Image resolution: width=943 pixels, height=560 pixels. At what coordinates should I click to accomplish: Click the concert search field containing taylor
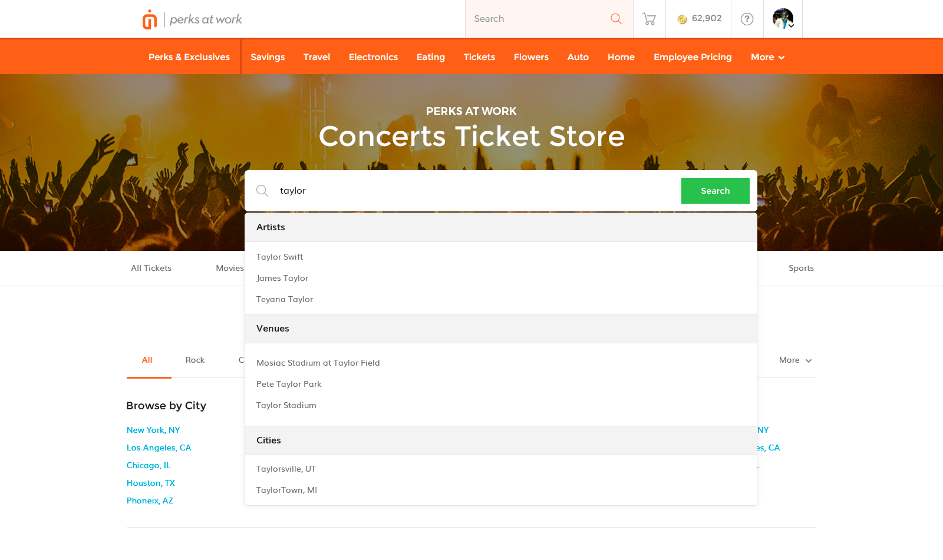pos(471,191)
